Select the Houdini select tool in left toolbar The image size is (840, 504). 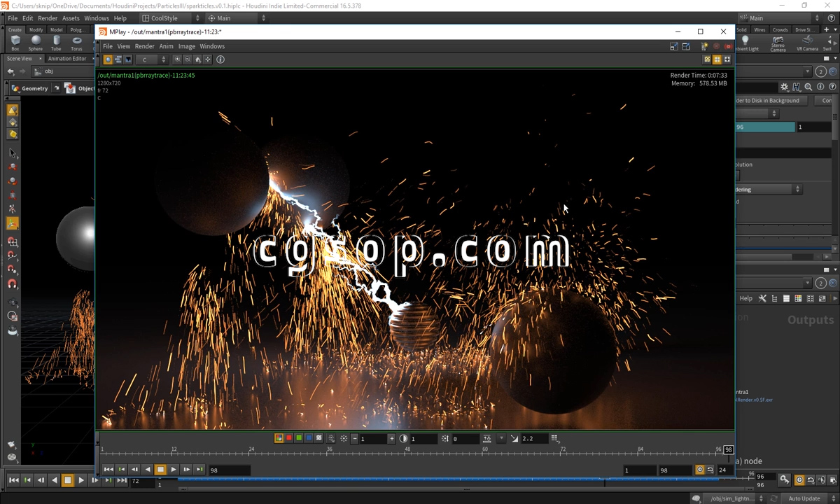[x=13, y=154]
